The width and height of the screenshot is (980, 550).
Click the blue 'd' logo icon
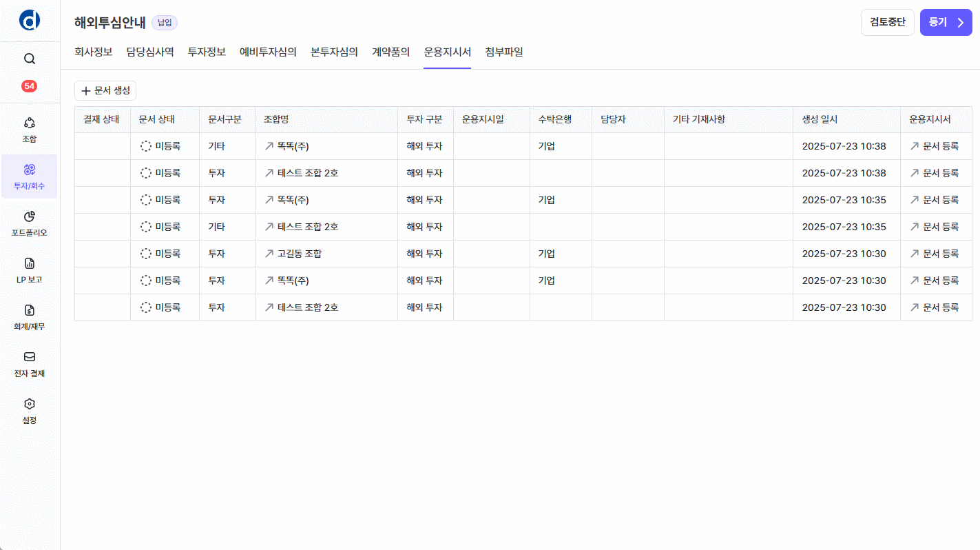click(30, 21)
